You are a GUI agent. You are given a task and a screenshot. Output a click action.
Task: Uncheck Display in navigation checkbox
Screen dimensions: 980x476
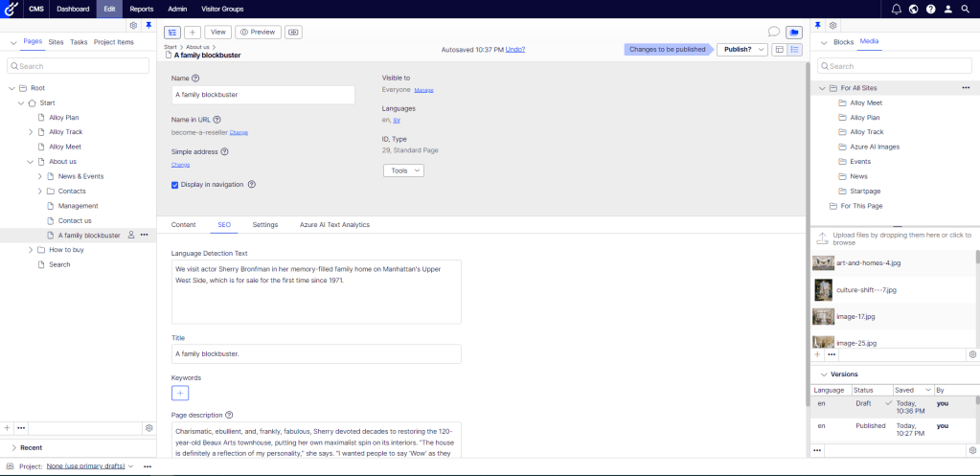(174, 184)
